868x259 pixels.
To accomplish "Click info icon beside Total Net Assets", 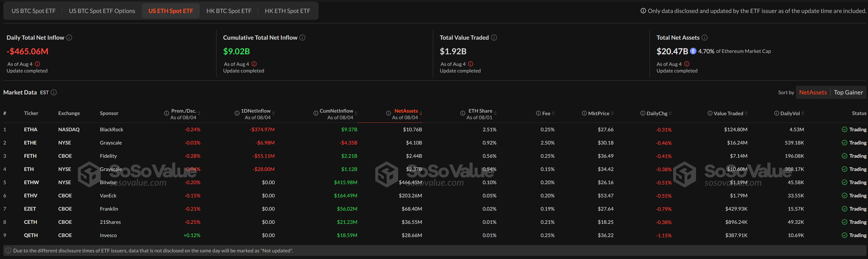I will [704, 37].
